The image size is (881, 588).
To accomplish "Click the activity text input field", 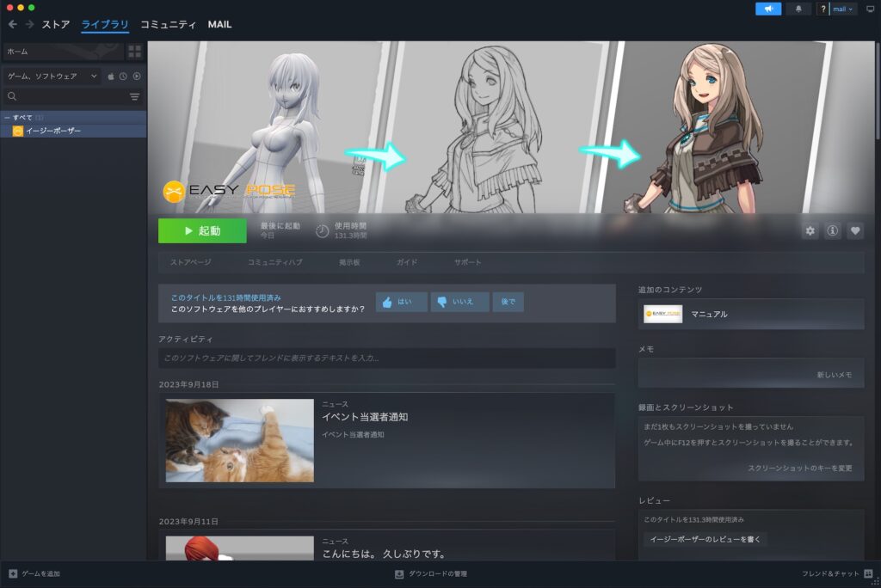I will click(x=387, y=358).
